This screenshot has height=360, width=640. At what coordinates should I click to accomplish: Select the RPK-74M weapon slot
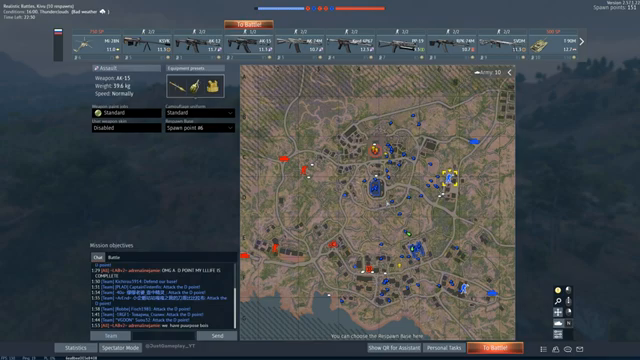(451, 45)
